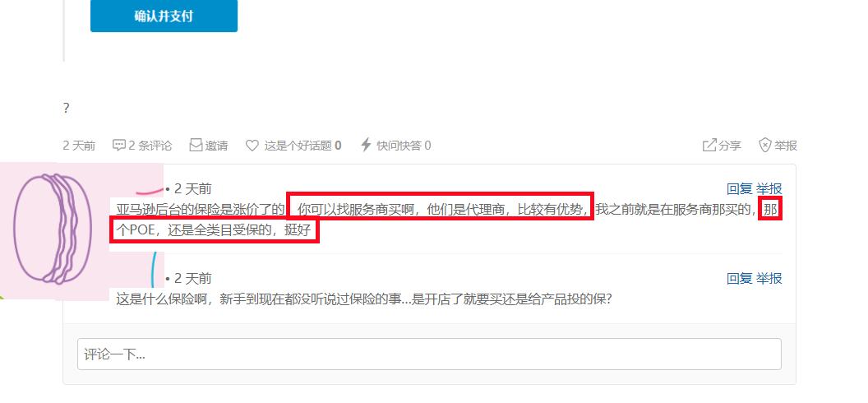Click the 邀请 text link
Image resolution: width=868 pixels, height=403 pixels.
tap(216, 146)
